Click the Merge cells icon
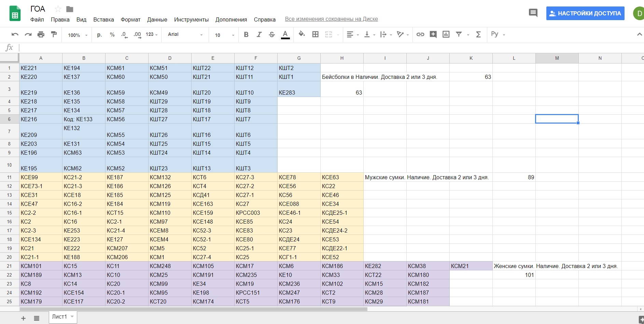 [328, 34]
